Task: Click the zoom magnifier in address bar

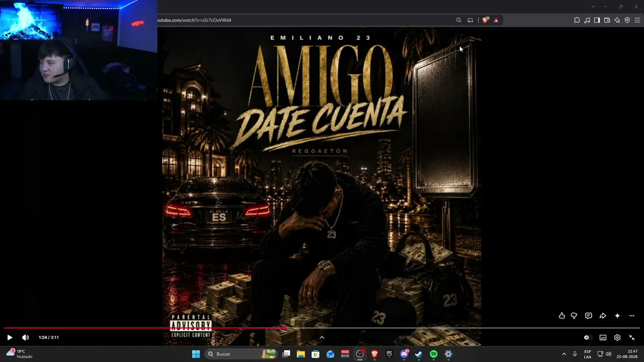Action: 458,20
